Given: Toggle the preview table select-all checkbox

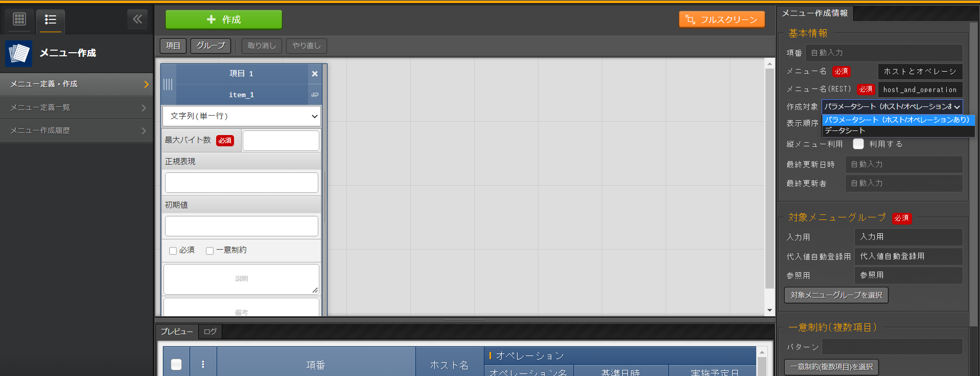Looking at the screenshot, I should point(176,364).
